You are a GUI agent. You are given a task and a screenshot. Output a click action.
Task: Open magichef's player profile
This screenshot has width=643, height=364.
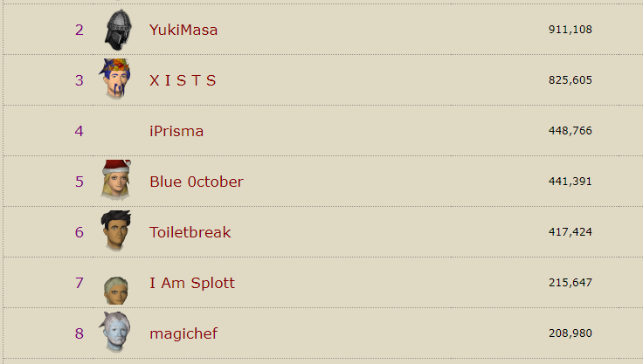click(183, 333)
